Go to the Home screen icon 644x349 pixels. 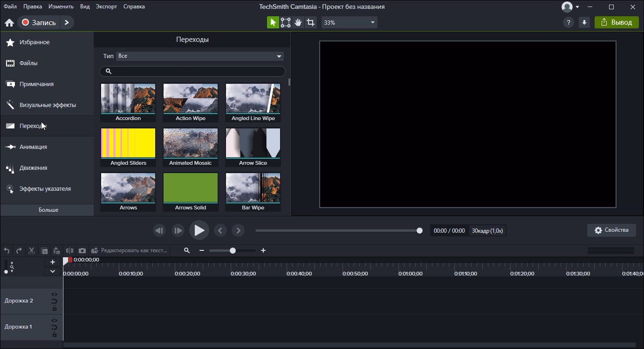pyautogui.click(x=9, y=22)
